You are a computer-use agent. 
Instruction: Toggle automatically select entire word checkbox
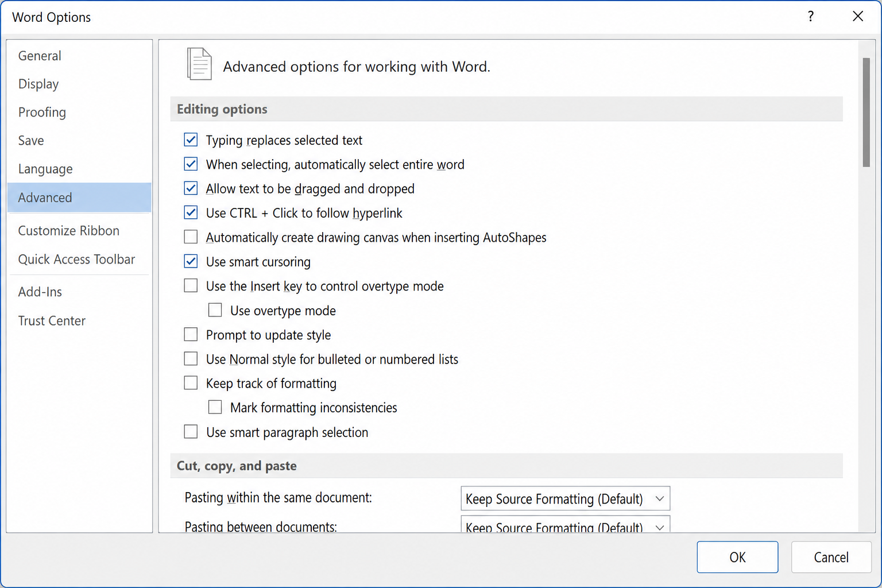click(191, 164)
